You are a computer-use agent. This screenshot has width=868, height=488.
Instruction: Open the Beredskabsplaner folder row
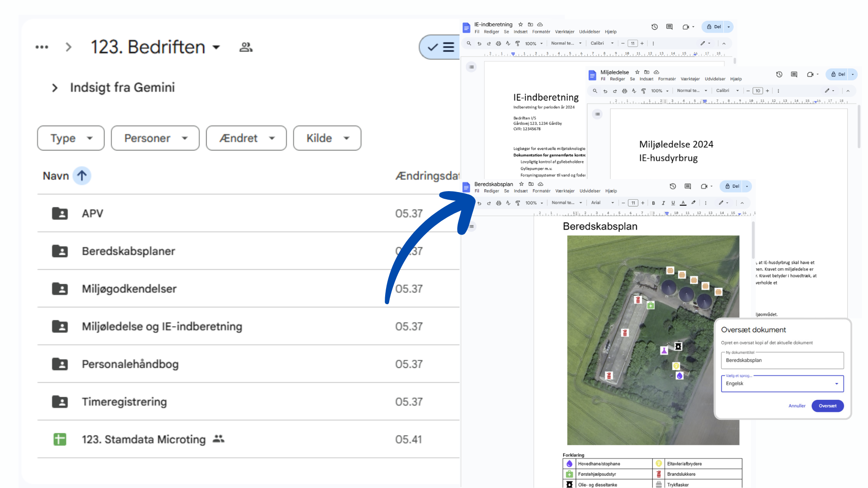point(248,251)
